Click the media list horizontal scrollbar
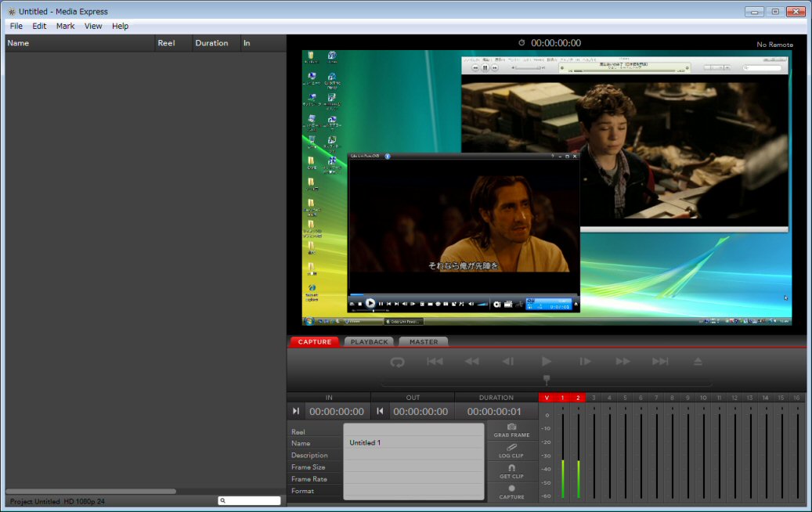The height and width of the screenshot is (512, 812). [91, 492]
